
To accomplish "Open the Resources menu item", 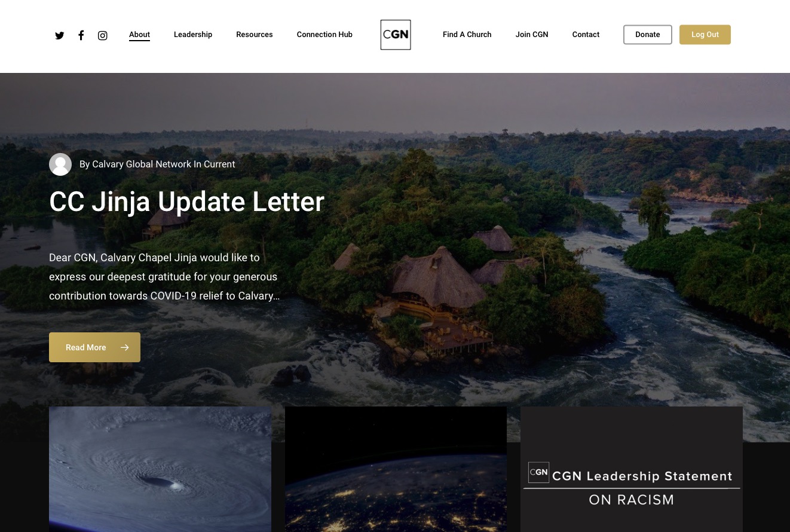I will (x=255, y=35).
